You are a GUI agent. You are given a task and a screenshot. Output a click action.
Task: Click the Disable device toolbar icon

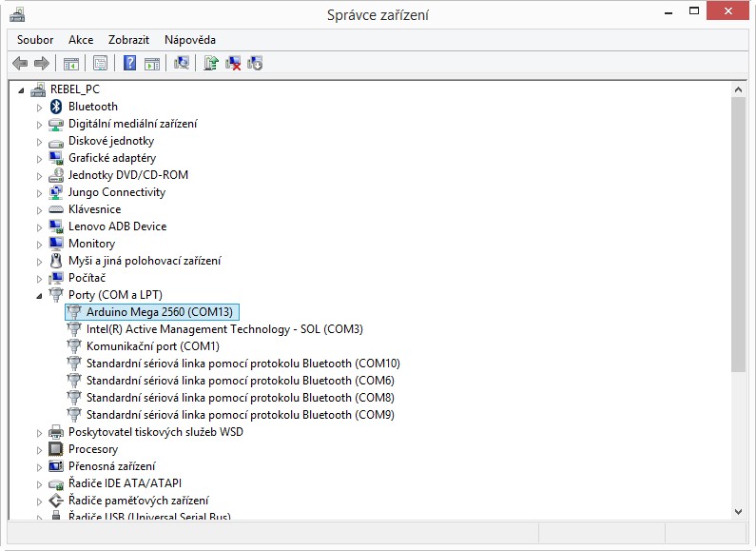(255, 64)
